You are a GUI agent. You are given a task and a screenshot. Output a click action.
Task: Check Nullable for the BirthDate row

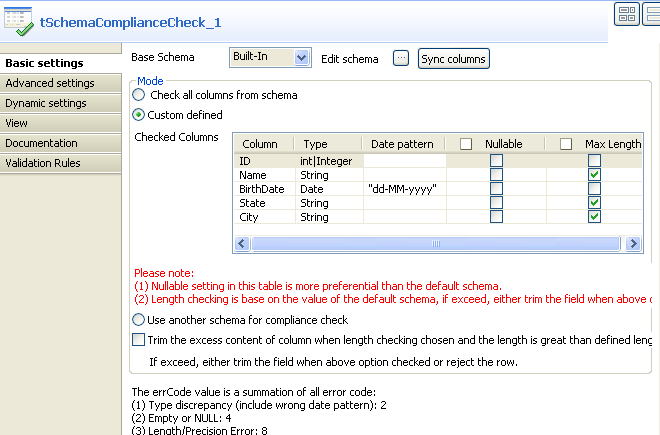click(x=496, y=188)
